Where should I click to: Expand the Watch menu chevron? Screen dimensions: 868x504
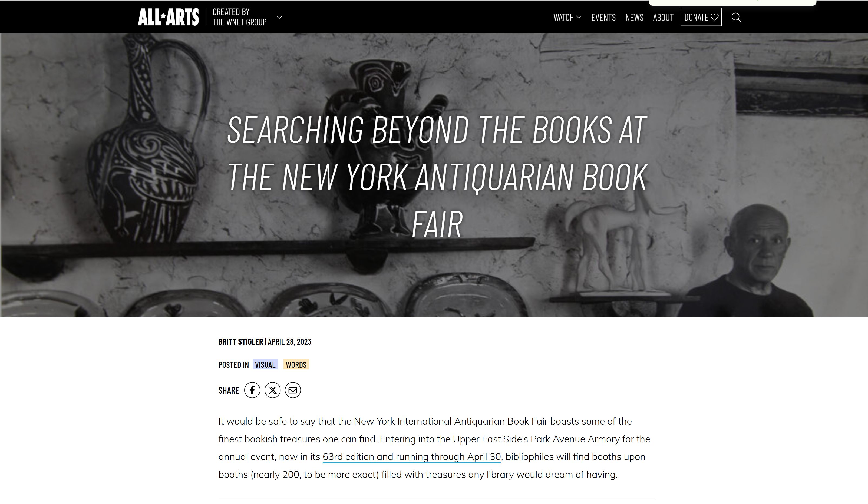point(579,17)
